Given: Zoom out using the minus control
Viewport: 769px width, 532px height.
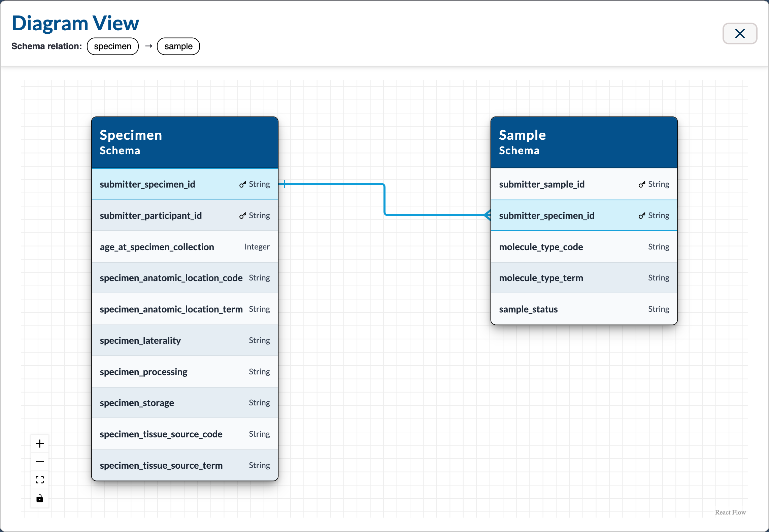Looking at the screenshot, I should [x=40, y=462].
